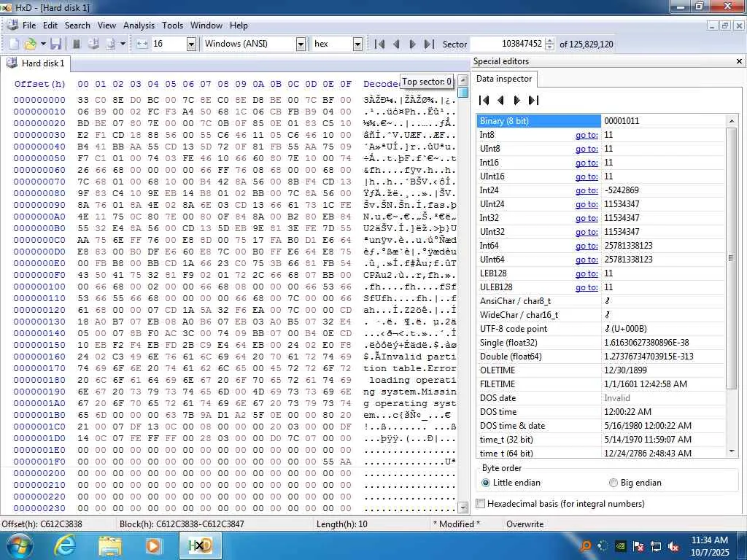Step to previous byte in Data inspector
The height and width of the screenshot is (560, 747).
pyautogui.click(x=500, y=100)
